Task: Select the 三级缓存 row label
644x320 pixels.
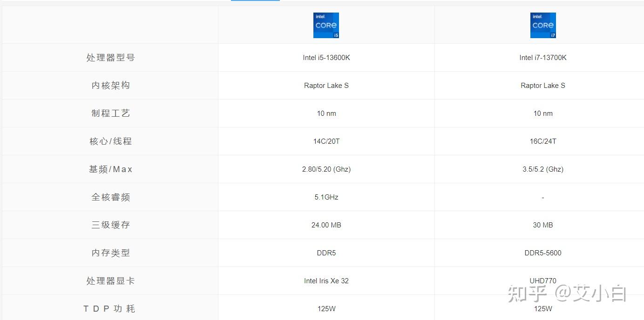Action: point(110,225)
